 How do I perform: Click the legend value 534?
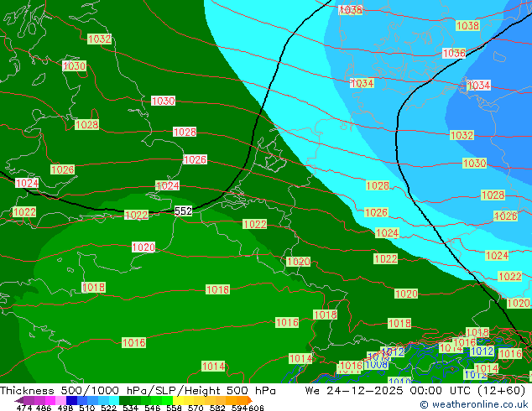coord(130,408)
